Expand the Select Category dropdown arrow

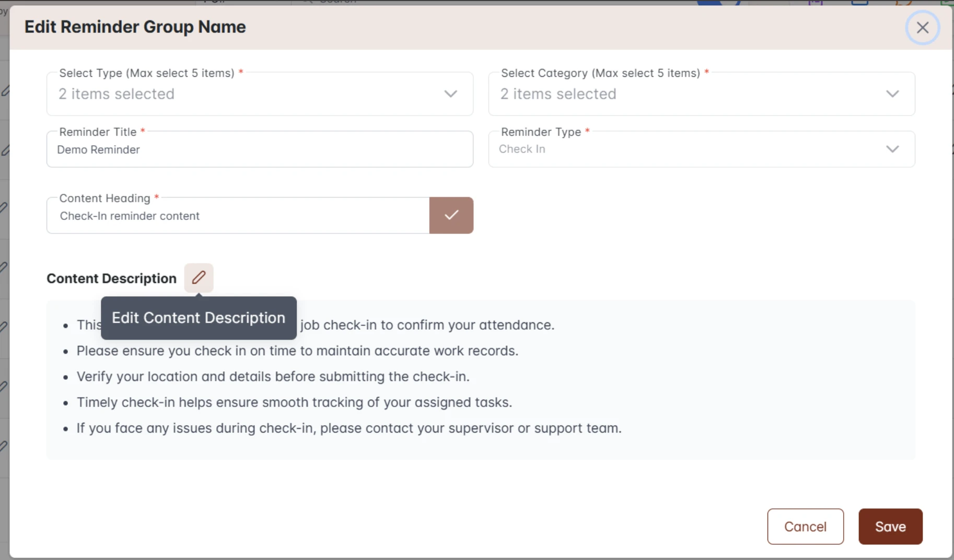coord(892,94)
